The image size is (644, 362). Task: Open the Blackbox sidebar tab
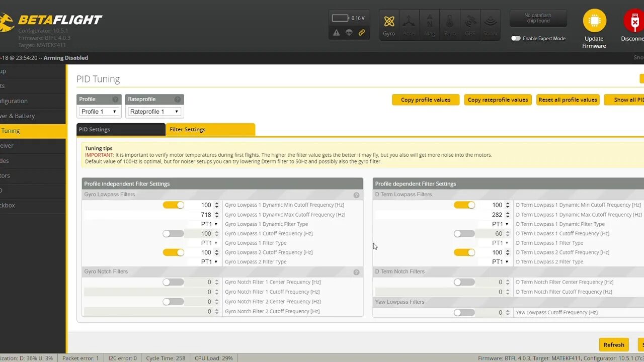[x=33, y=206]
